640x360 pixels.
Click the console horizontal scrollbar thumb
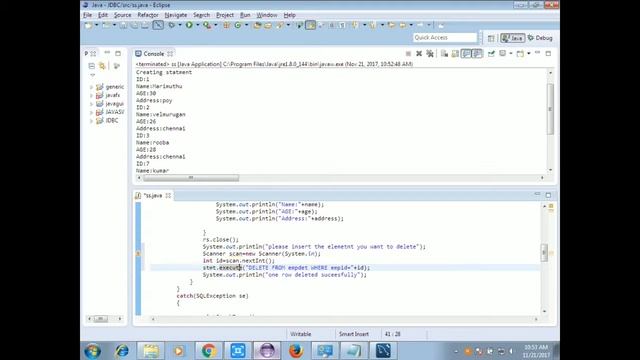point(191,178)
